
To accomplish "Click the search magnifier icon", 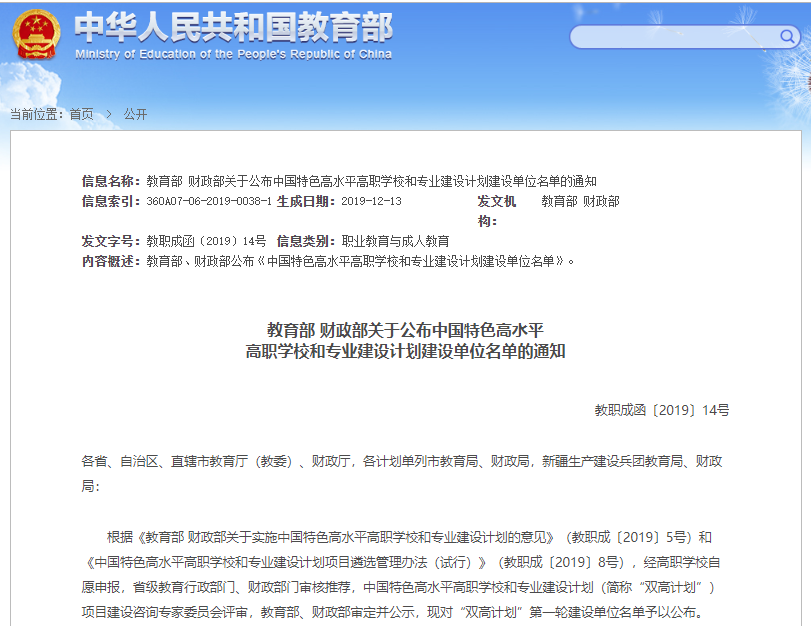I will [x=788, y=37].
